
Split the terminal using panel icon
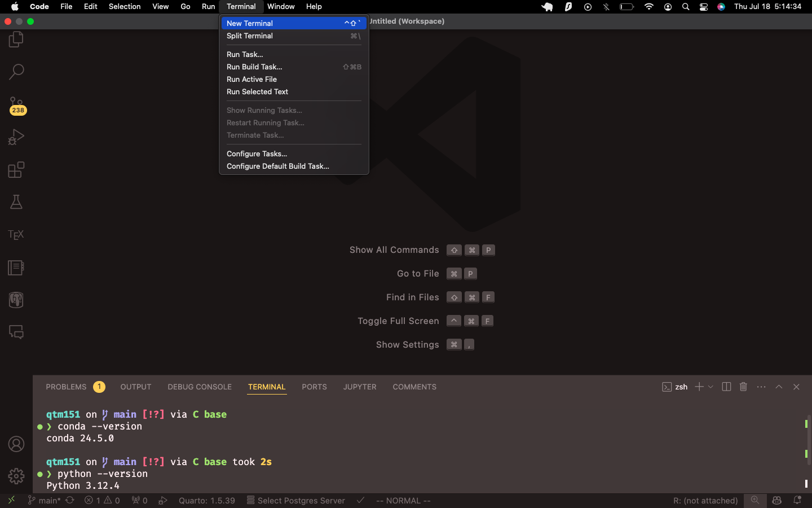tap(726, 387)
